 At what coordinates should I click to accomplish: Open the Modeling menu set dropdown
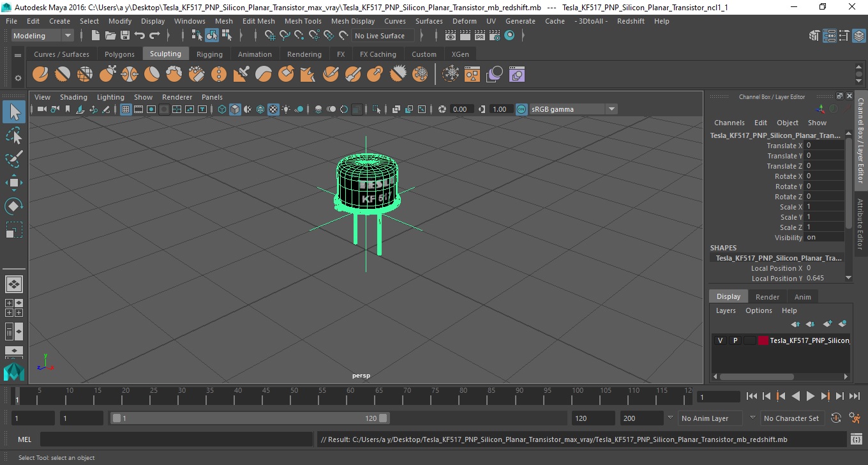pos(43,36)
